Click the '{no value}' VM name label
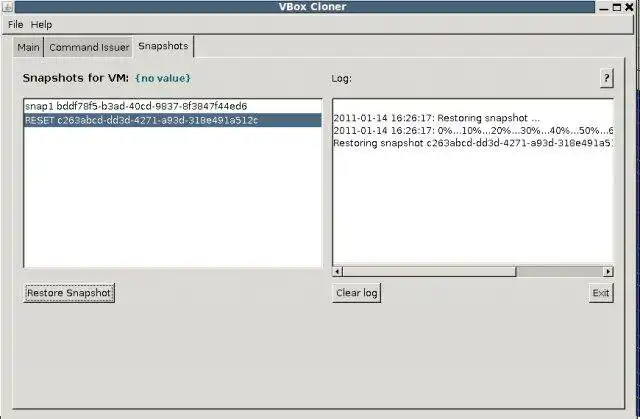Screen dimensions: 640x419 point(163,78)
